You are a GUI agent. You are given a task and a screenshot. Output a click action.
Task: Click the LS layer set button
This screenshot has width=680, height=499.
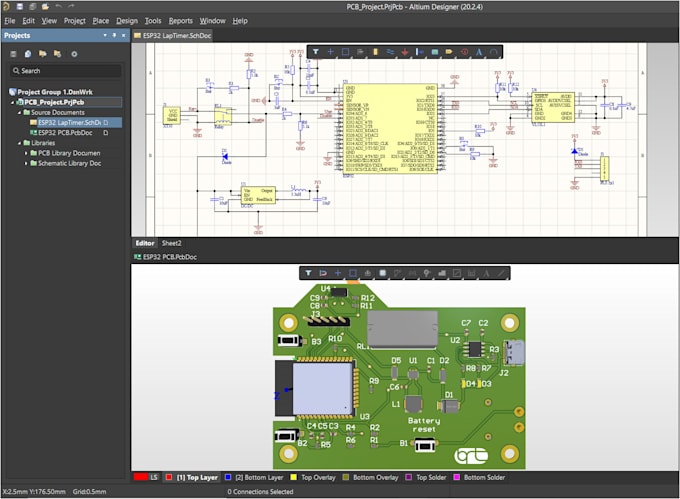pos(146,477)
